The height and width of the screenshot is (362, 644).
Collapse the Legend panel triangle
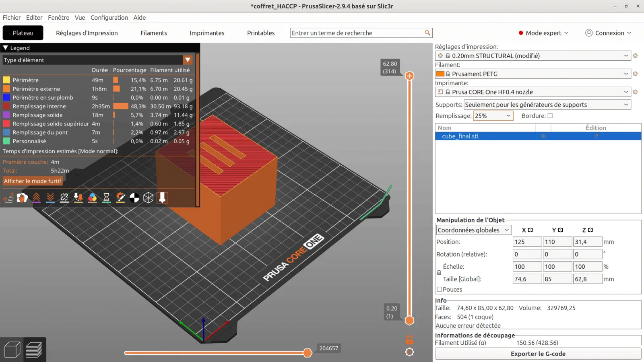click(6, 47)
